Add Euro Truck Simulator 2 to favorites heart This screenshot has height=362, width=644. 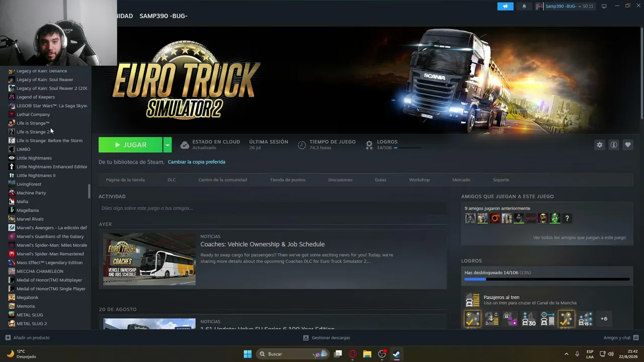point(627,145)
